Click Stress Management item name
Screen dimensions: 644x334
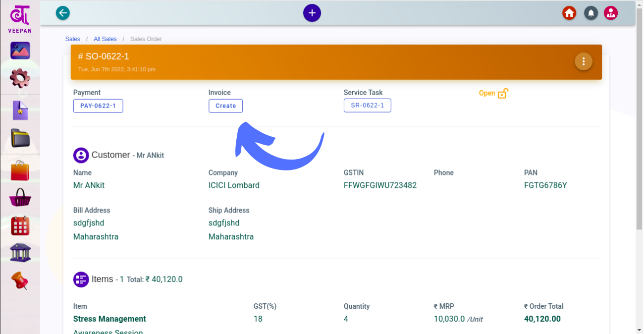click(x=109, y=319)
